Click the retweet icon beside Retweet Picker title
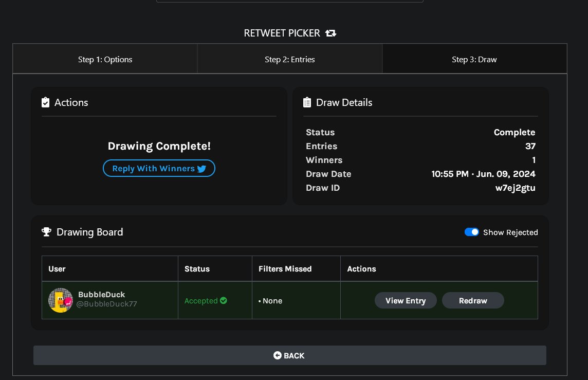Screen dimensions: 588x380 331,33
